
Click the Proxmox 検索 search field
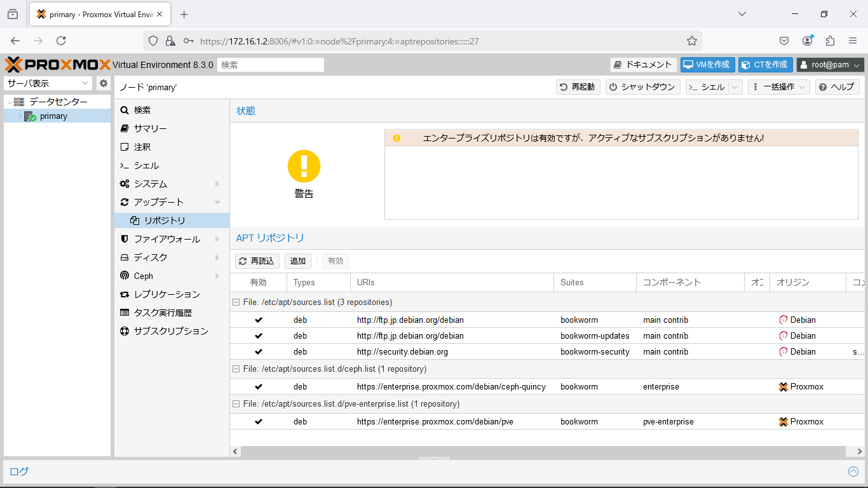(x=271, y=65)
